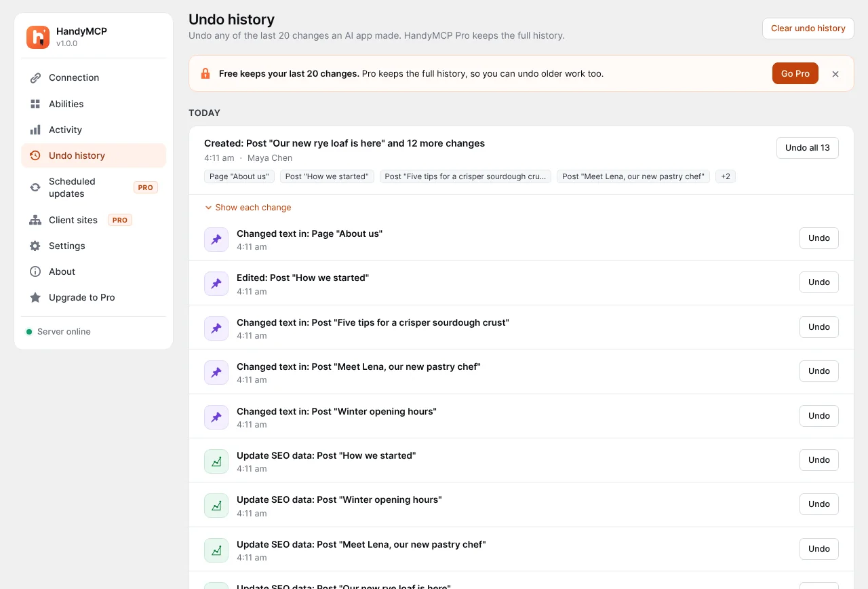Click the Maya Chen author name
Image resolution: width=868 pixels, height=589 pixels.
pos(270,158)
